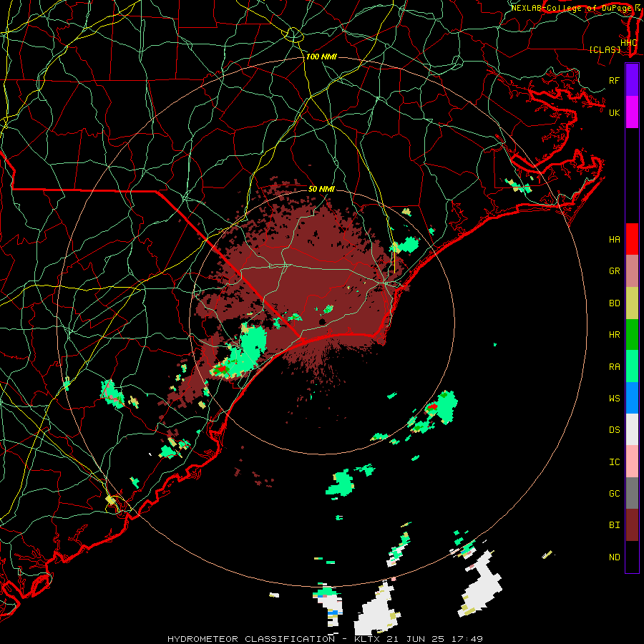Click the gray GC legend swatch
Image resolution: width=644 pixels, height=644 pixels.
coord(632,493)
